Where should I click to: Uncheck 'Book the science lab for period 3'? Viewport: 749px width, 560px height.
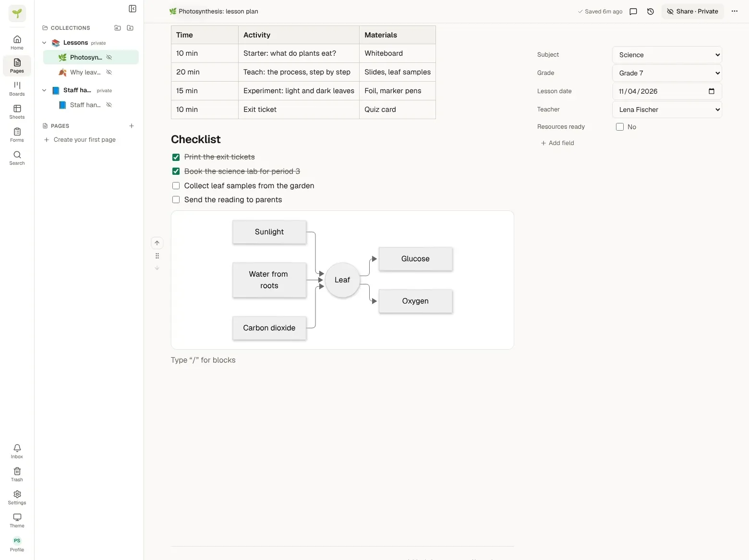pos(176,171)
